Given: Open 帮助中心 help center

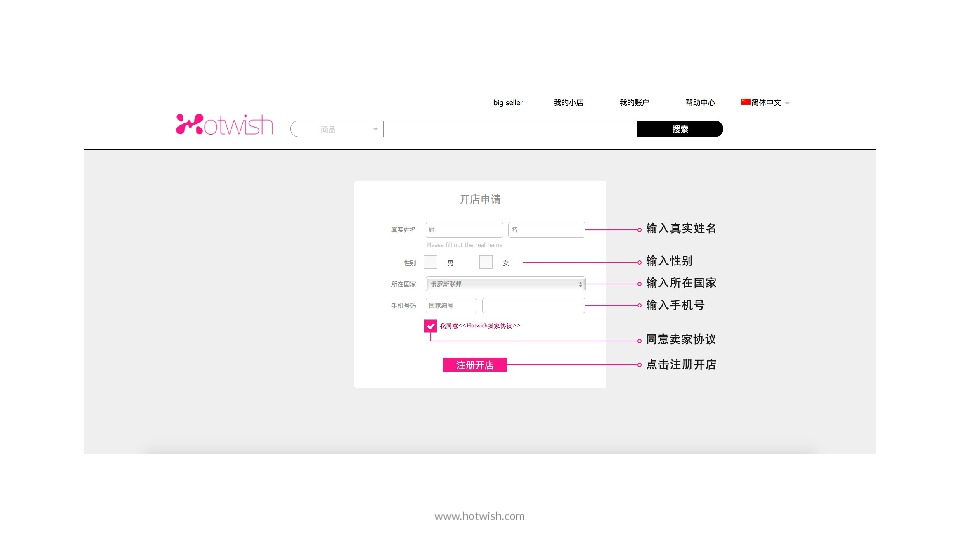Looking at the screenshot, I should click(x=700, y=102).
